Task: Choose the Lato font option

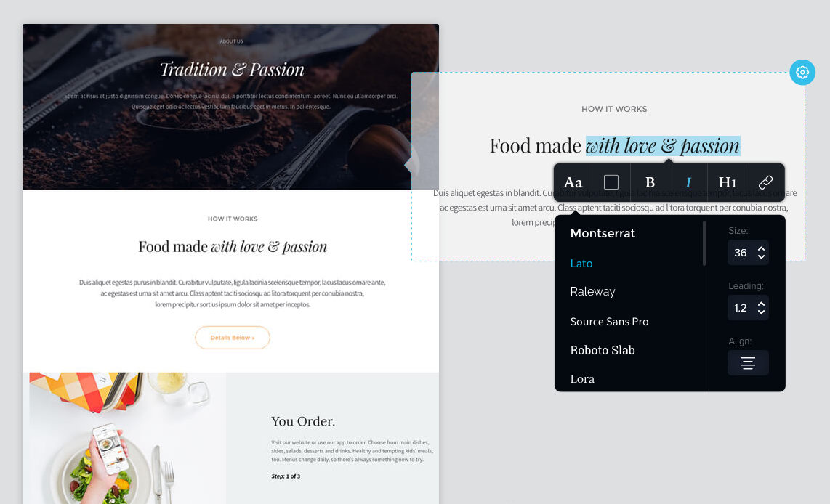Action: 581,264
